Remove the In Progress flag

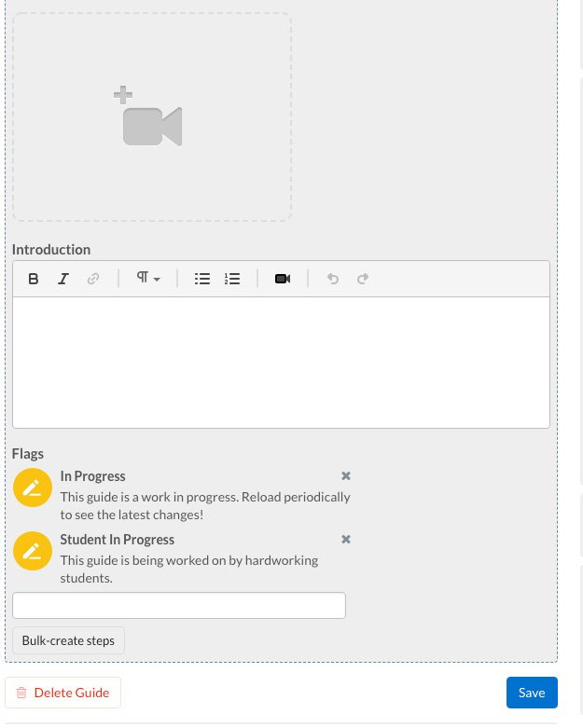click(x=346, y=476)
